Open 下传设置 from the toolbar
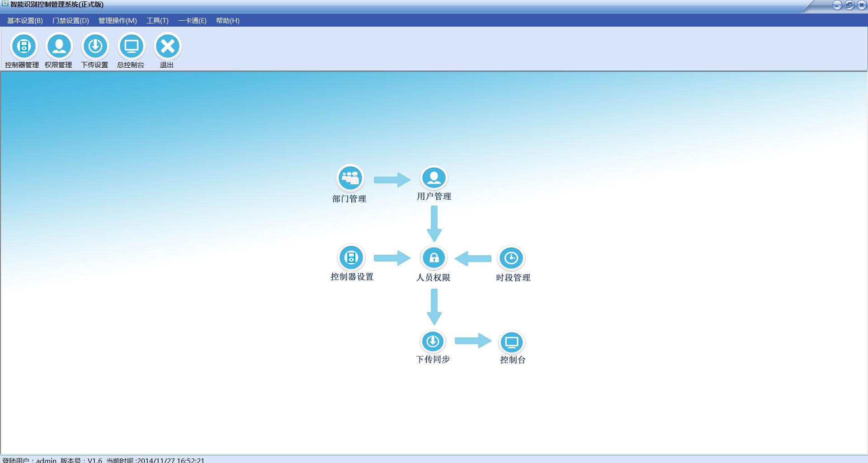Screen dimensions: 868x463 point(95,47)
